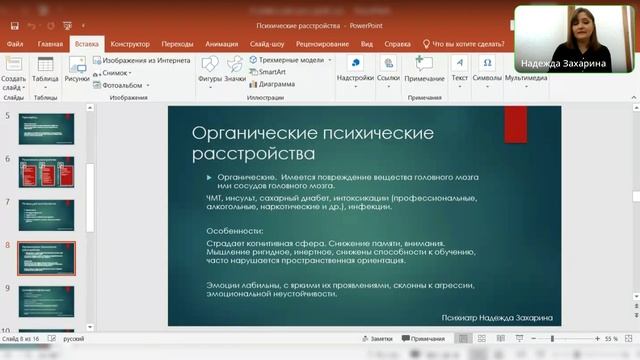The height and width of the screenshot is (360, 640).
Task: Click the zoom in plus button
Action: point(597,339)
